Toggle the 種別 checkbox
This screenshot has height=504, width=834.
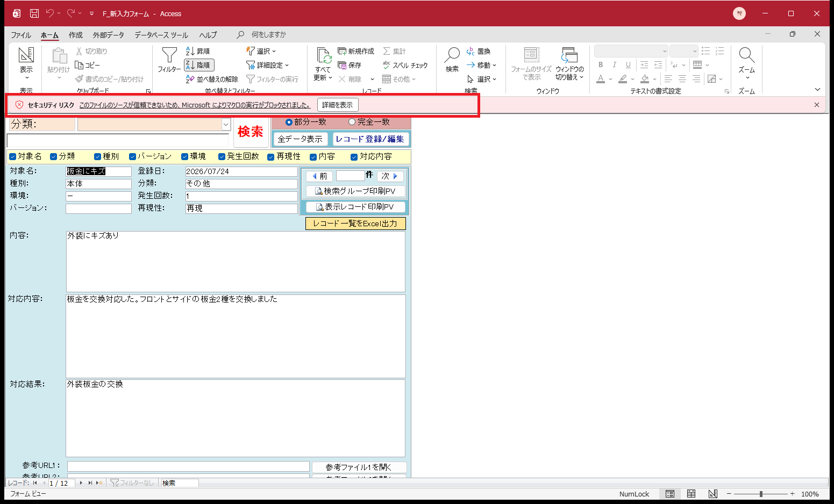click(97, 157)
